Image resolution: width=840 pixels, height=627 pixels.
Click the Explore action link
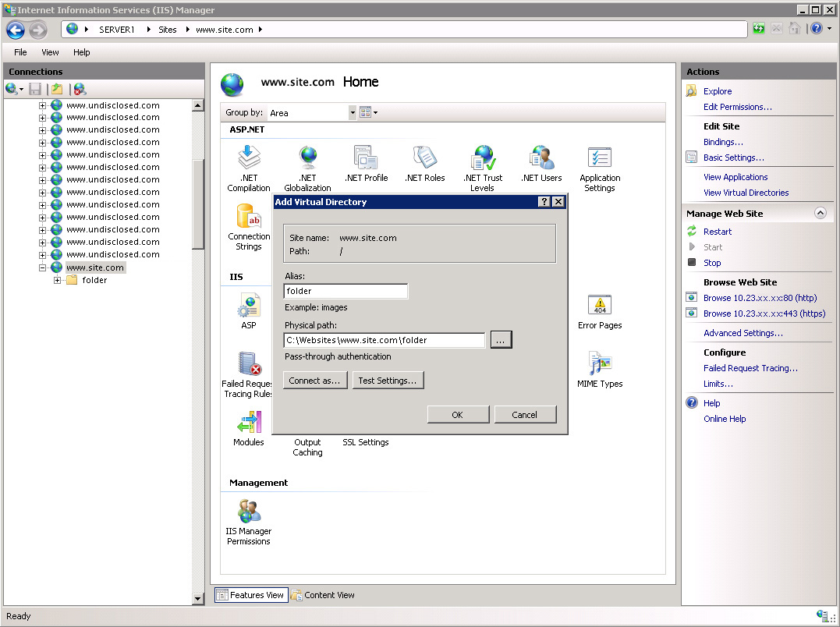pyautogui.click(x=718, y=91)
